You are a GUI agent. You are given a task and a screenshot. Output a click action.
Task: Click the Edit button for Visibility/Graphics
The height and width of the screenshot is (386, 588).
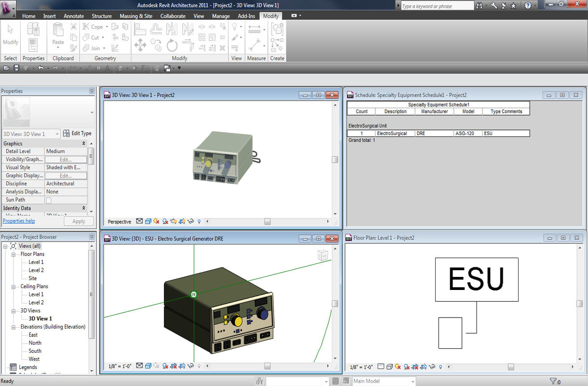[66, 159]
